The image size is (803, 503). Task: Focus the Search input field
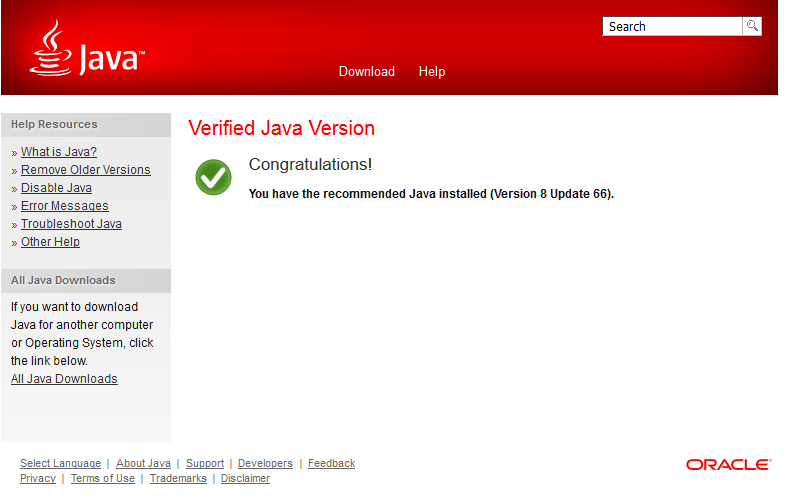coord(672,26)
